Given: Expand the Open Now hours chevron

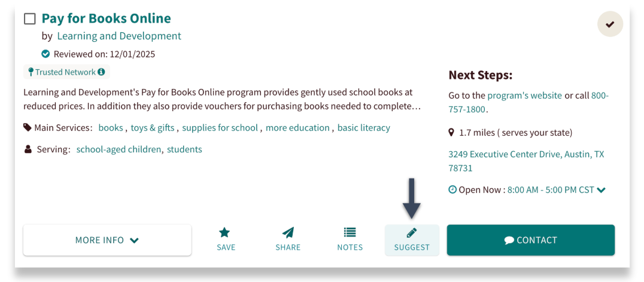Looking at the screenshot, I should 601,190.
